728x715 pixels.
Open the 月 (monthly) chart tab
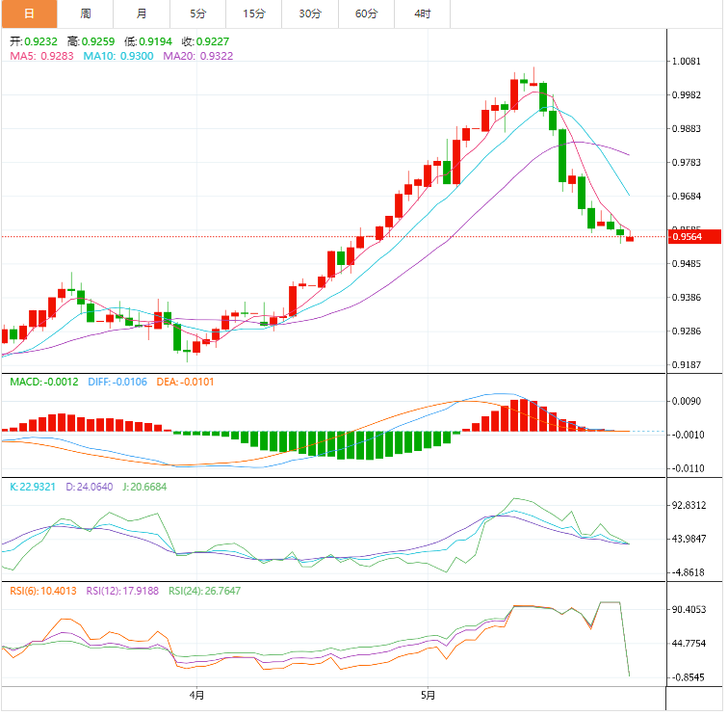click(x=142, y=13)
